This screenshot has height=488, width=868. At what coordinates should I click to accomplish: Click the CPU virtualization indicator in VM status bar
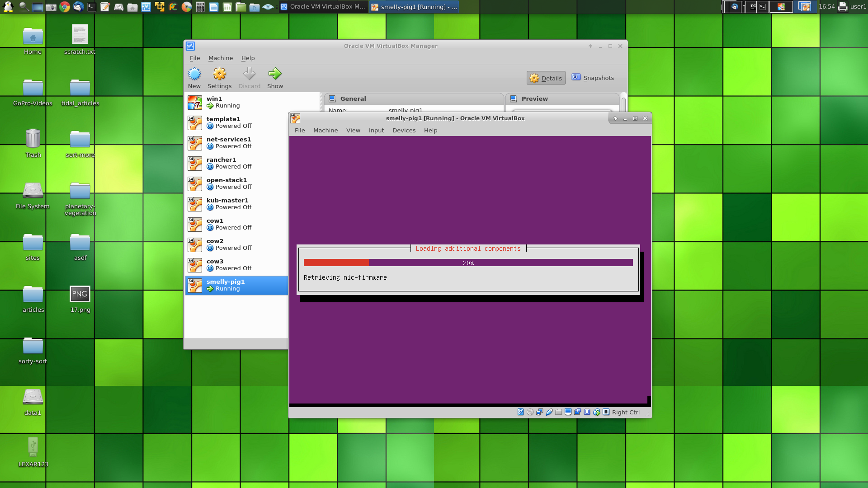(587, 412)
